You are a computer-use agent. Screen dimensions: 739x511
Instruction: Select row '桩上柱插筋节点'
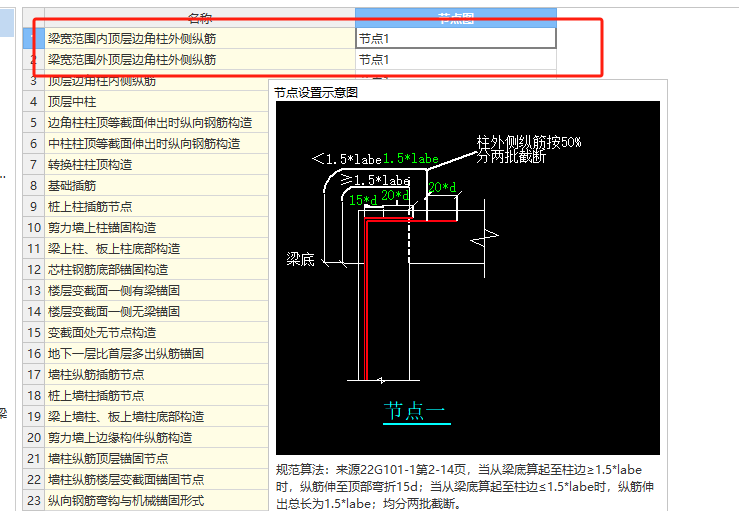point(156,207)
